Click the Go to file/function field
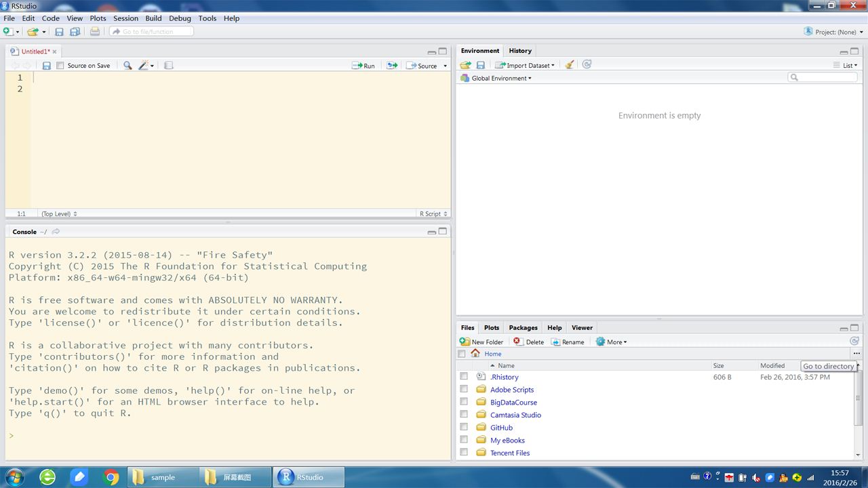868x488 pixels. point(152,31)
